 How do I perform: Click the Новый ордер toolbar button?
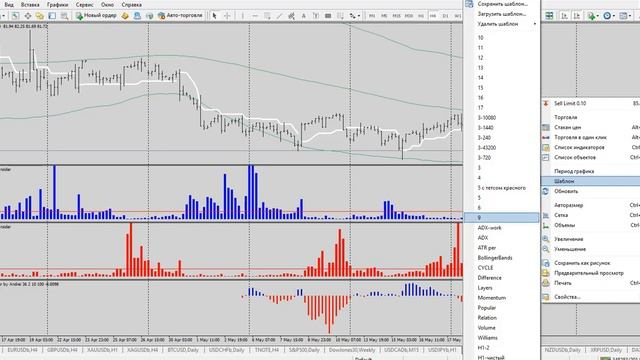click(x=96, y=16)
